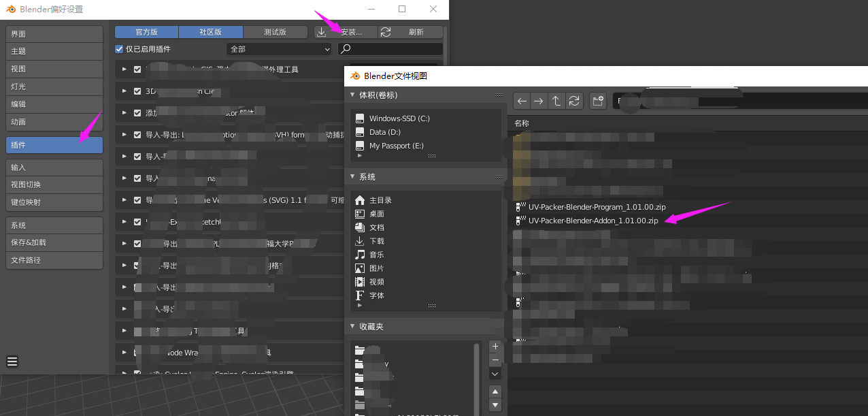Screen dimensions: 868x416
Task: Collapse the 体积(卷标) volumes panel
Action: coord(352,95)
